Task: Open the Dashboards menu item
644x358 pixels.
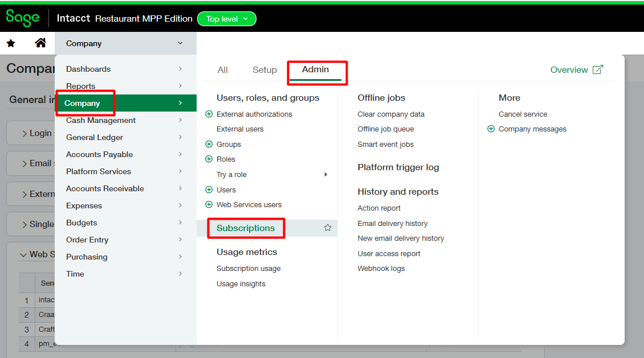Action: 126,69
